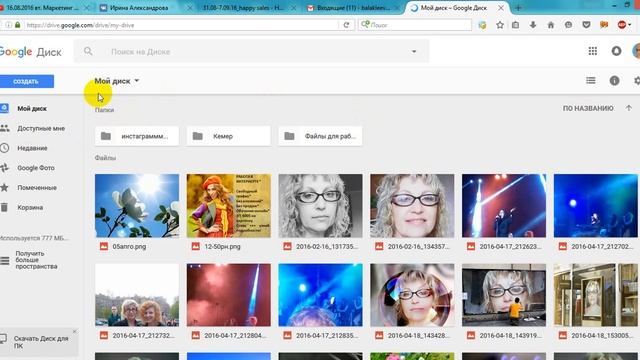Open Google Фото in sidebar
This screenshot has height=360, width=640.
point(36,168)
